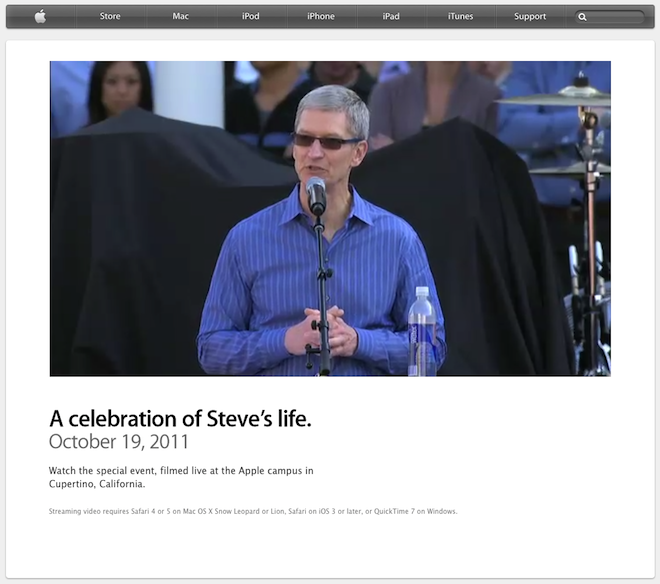The height and width of the screenshot is (584, 660).
Task: Click the white pillar in video background
Action: pyautogui.click(x=189, y=93)
